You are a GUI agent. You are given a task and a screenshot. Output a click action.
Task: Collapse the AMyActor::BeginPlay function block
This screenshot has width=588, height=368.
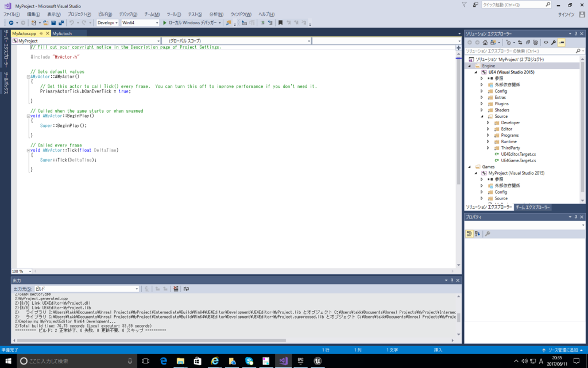point(28,116)
